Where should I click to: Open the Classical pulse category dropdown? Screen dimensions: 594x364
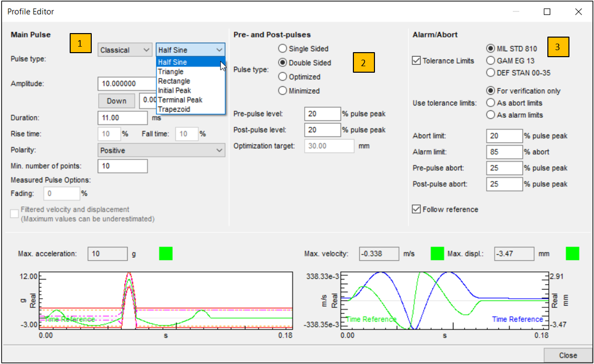[125, 50]
